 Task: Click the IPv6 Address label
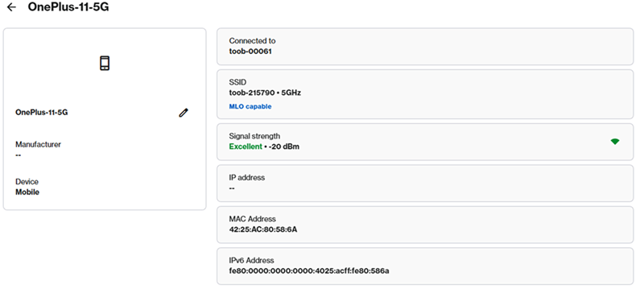click(x=251, y=260)
